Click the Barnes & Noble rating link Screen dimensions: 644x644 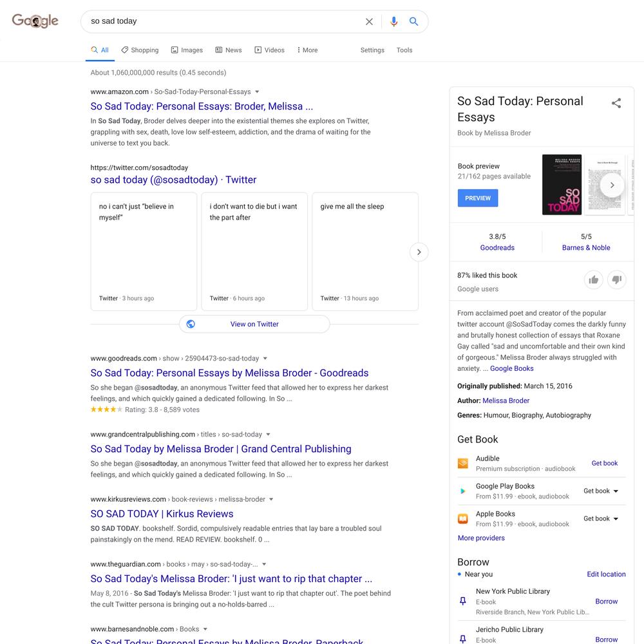point(586,248)
